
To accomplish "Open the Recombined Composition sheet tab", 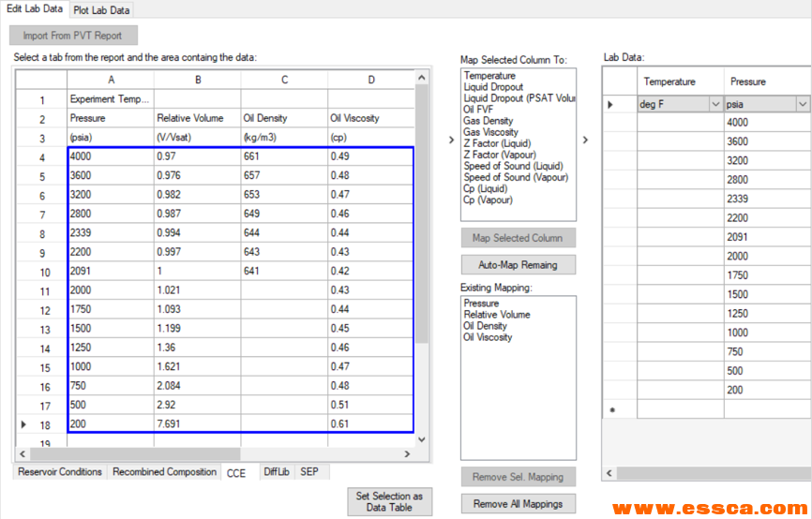I will [164, 472].
